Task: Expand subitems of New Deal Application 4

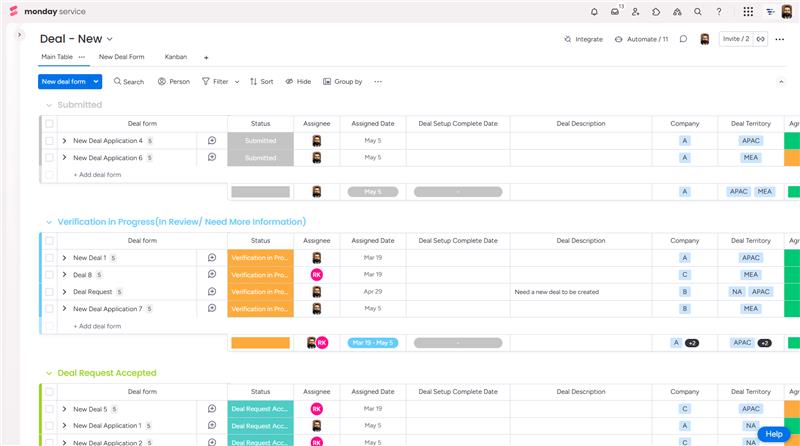Action: pyautogui.click(x=64, y=141)
